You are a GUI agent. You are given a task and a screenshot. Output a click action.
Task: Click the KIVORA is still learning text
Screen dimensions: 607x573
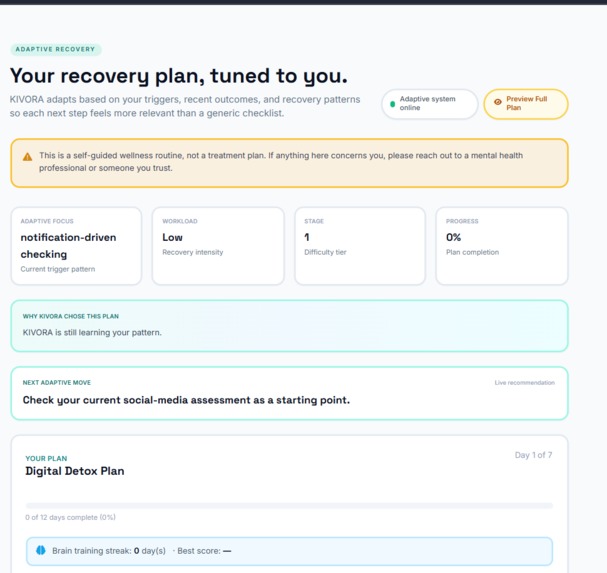coord(92,333)
